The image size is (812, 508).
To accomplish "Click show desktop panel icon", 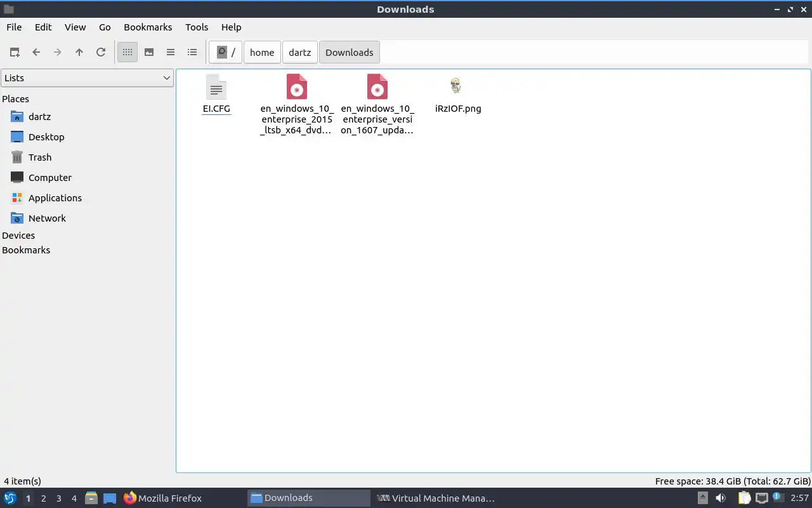I will [110, 498].
